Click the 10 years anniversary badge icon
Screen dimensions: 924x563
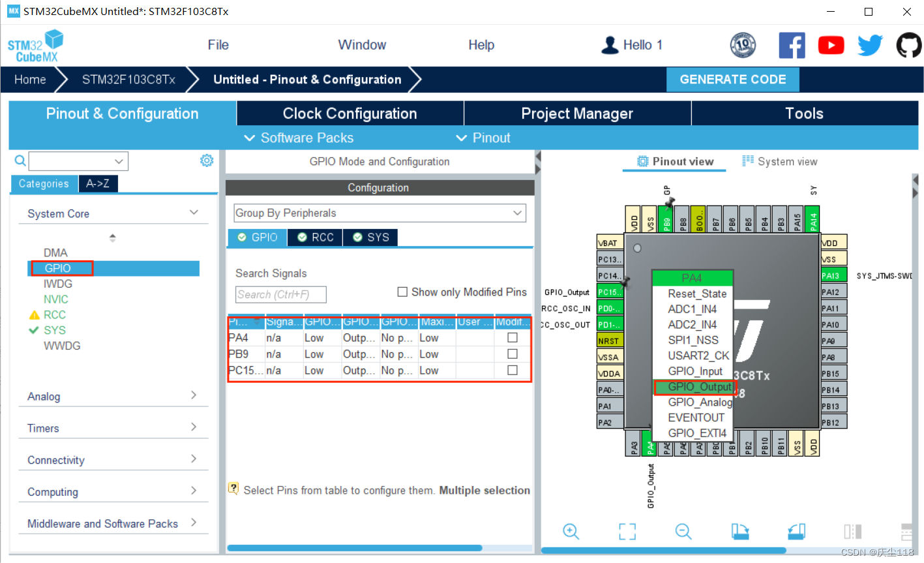(743, 45)
